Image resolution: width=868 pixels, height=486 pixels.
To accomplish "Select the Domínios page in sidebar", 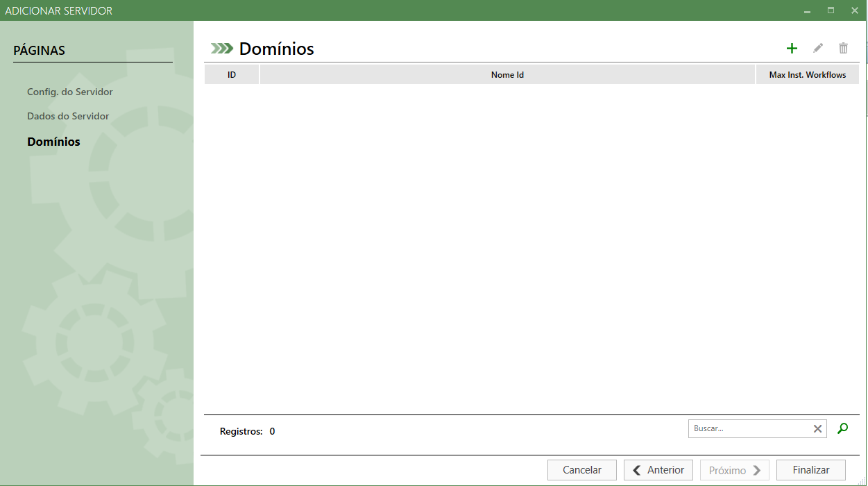I will pyautogui.click(x=53, y=142).
